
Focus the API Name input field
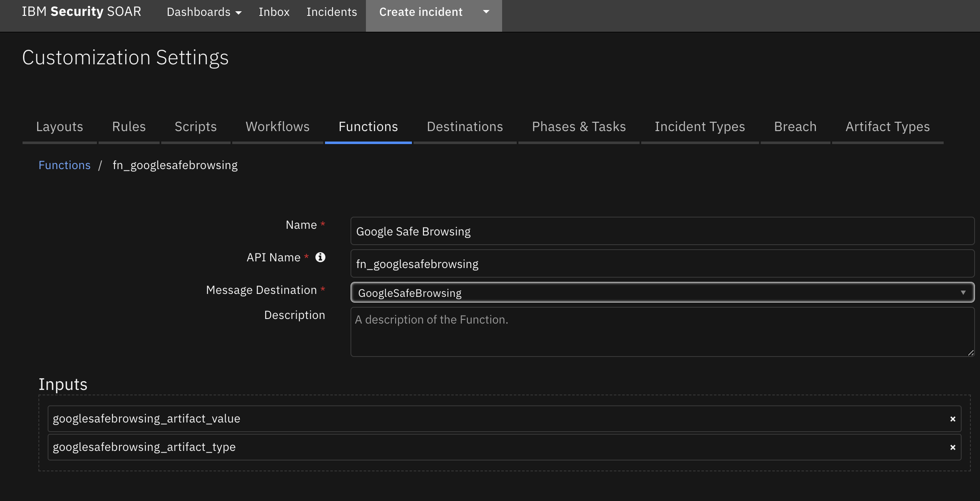pyautogui.click(x=663, y=263)
